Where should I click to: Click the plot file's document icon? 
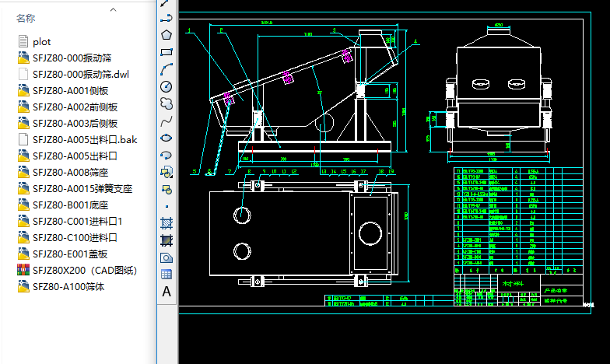23,41
